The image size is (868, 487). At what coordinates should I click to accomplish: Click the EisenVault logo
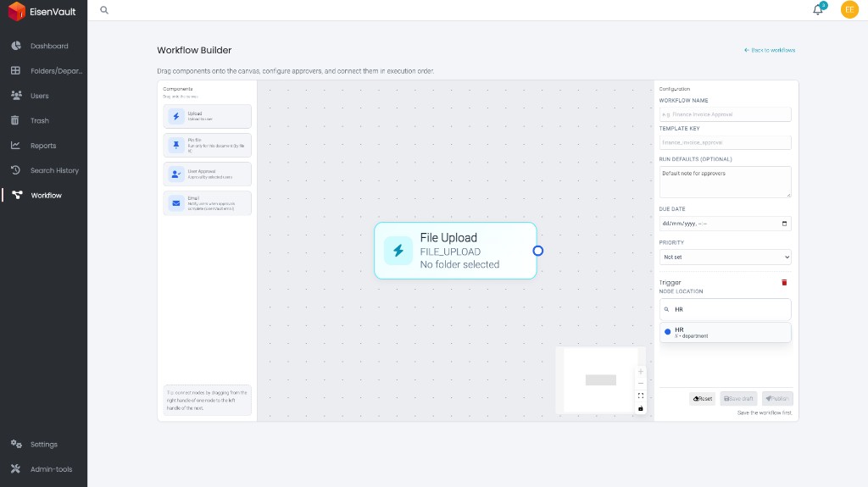click(42, 11)
